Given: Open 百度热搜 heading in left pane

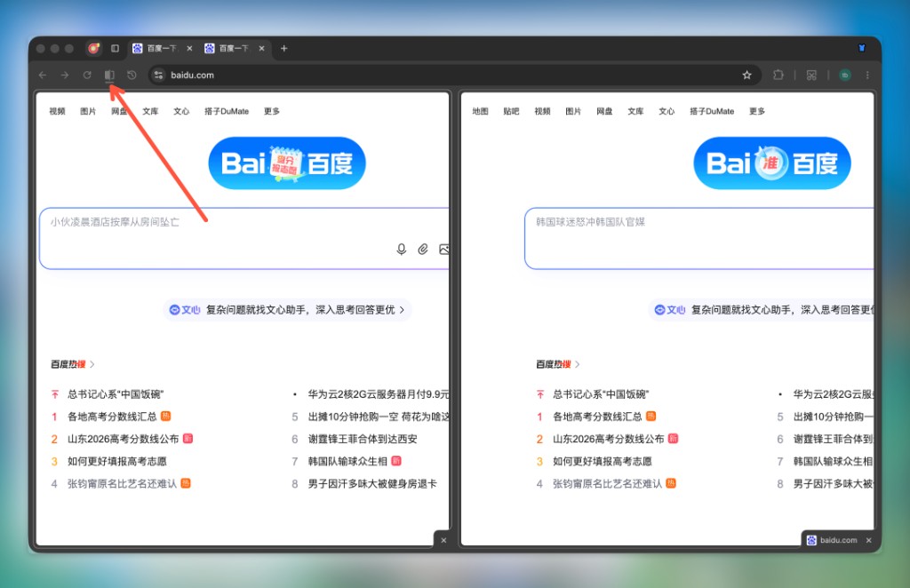Looking at the screenshot, I should 72,364.
